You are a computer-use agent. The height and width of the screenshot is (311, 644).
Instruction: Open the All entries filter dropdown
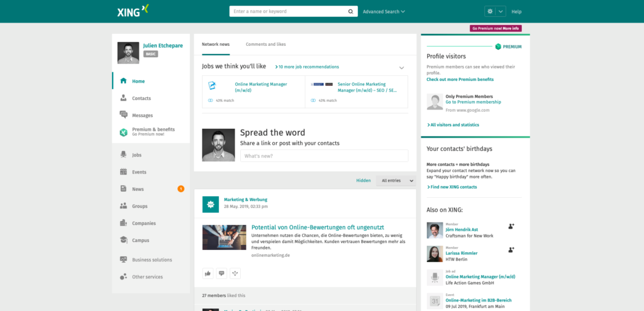[x=396, y=180]
